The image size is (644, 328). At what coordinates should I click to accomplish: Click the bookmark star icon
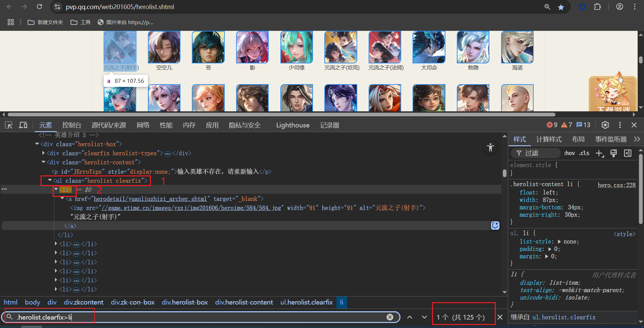point(561,7)
